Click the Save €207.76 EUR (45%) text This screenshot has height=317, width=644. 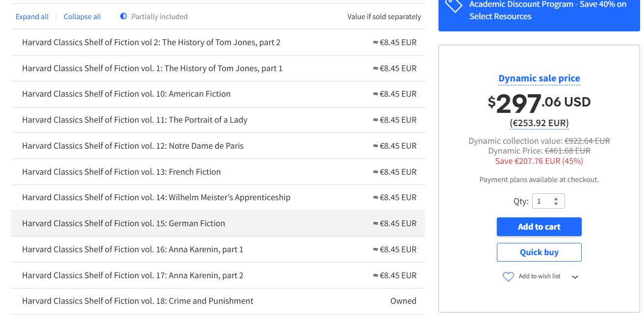click(539, 161)
